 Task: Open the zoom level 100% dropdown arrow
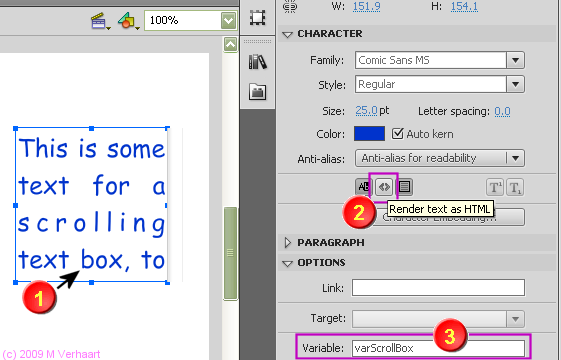tap(229, 20)
